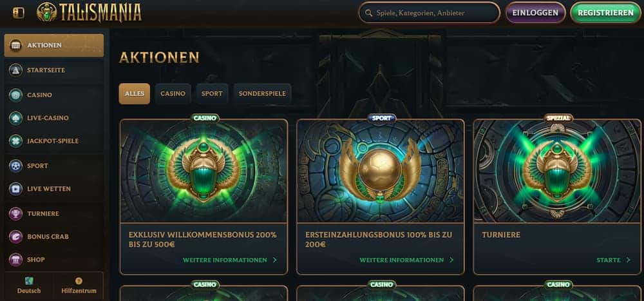Open the Startseite pyramid icon in the sidebar
The width and height of the screenshot is (644, 301).
[x=15, y=70]
